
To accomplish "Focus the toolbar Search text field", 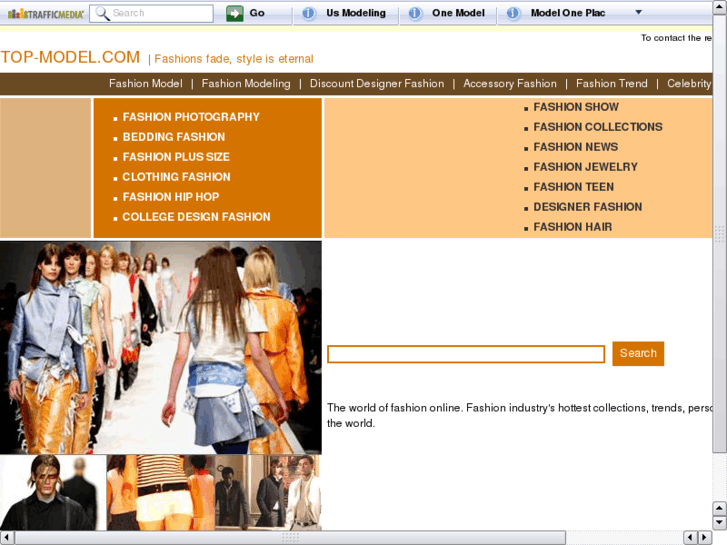I will [x=151, y=13].
